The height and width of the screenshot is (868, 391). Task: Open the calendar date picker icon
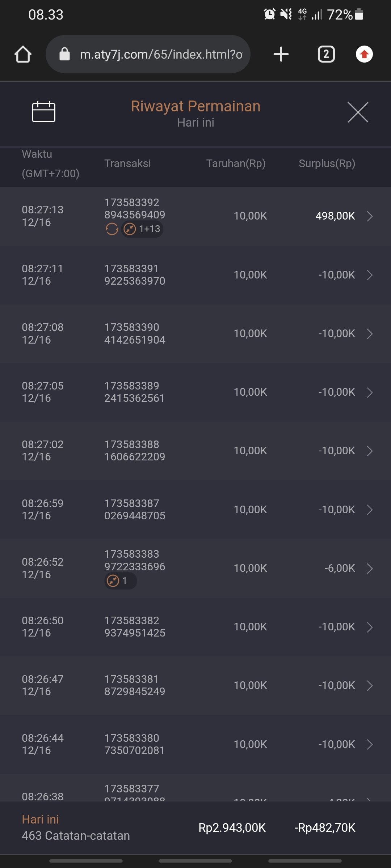[x=43, y=112]
